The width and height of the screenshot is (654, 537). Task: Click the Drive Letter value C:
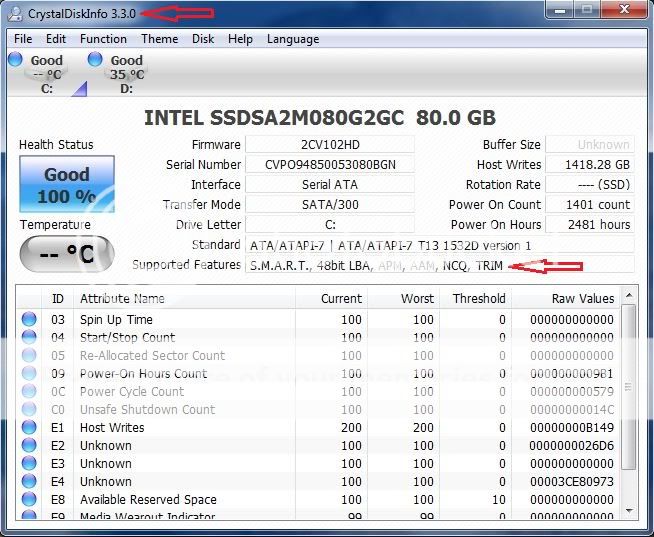click(330, 224)
